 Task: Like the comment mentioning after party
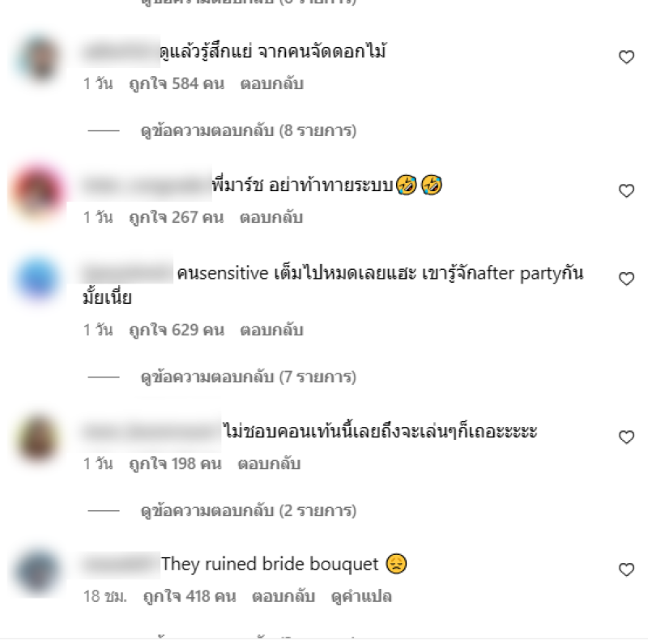(x=626, y=279)
